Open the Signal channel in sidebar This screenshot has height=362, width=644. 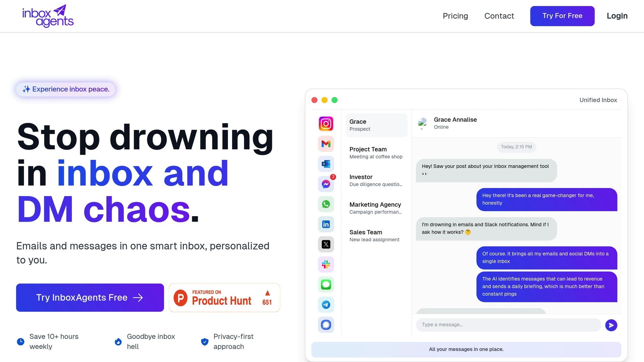[x=326, y=325]
